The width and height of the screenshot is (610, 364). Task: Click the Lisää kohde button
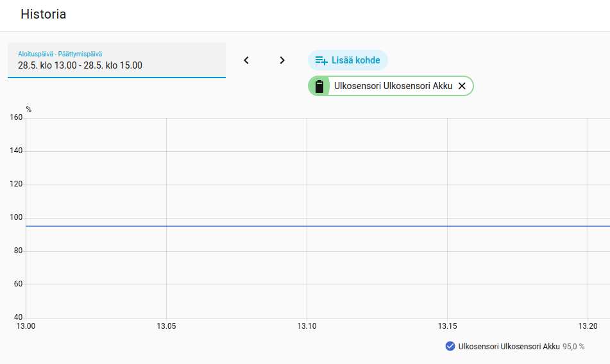pos(348,60)
